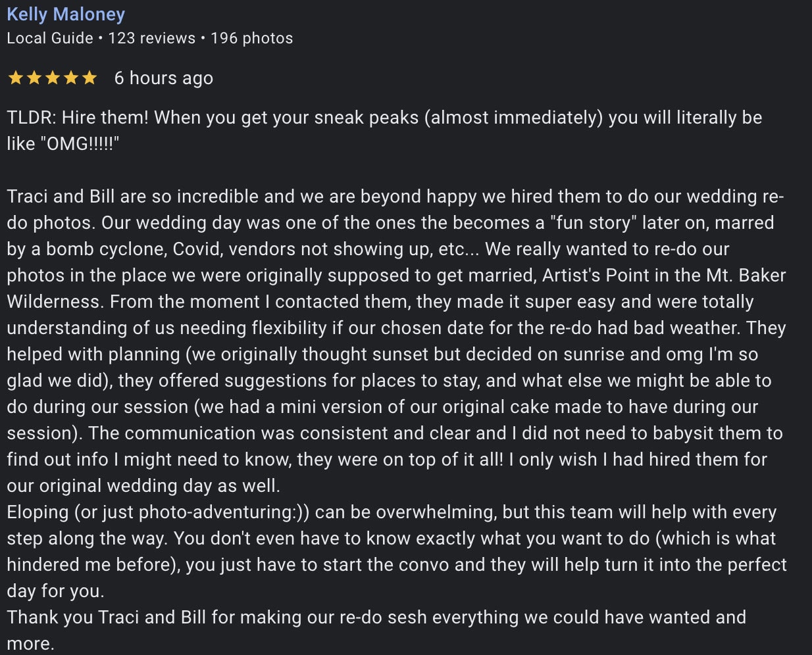Click the fifth yellow rating star

[89, 78]
